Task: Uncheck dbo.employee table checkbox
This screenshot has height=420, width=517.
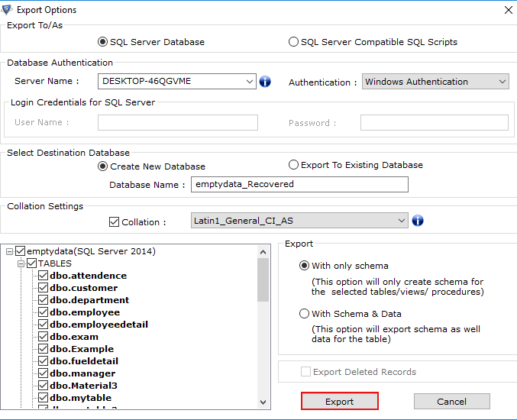Action: tap(44, 312)
